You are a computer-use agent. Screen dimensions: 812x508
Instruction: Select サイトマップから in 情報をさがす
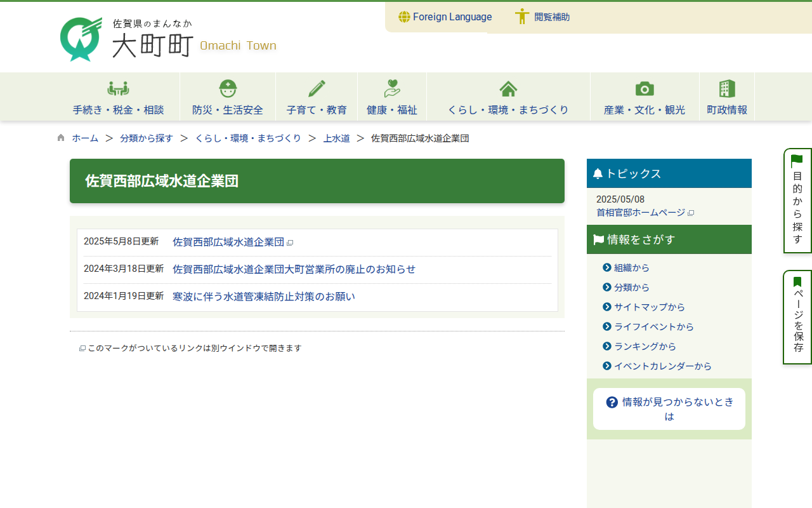pos(650,307)
